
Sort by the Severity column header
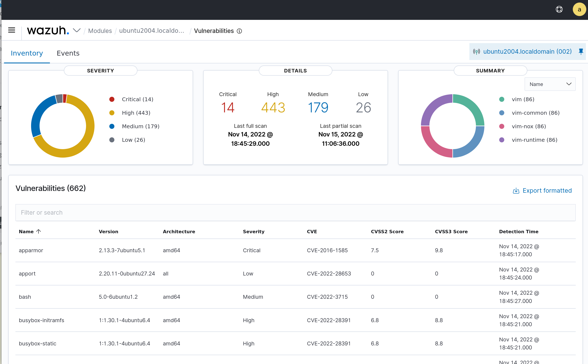point(254,231)
